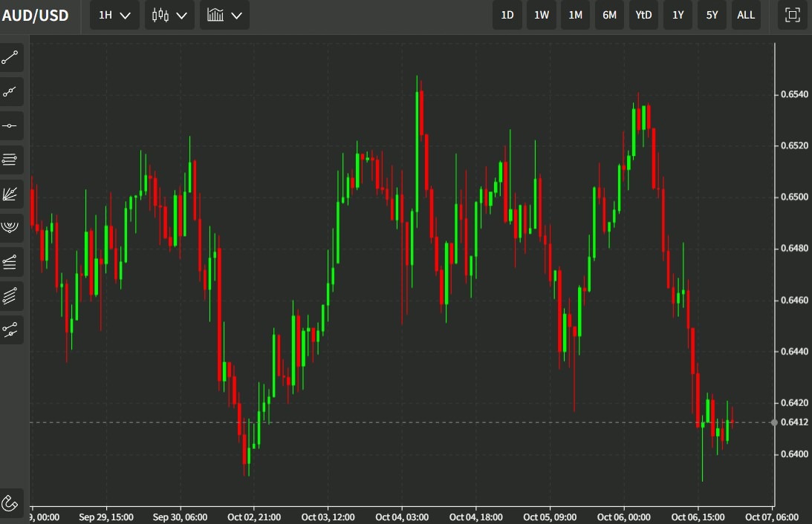Click the Oct 06, 00:00 time label
The height and width of the screenshot is (524, 812).
click(624, 517)
